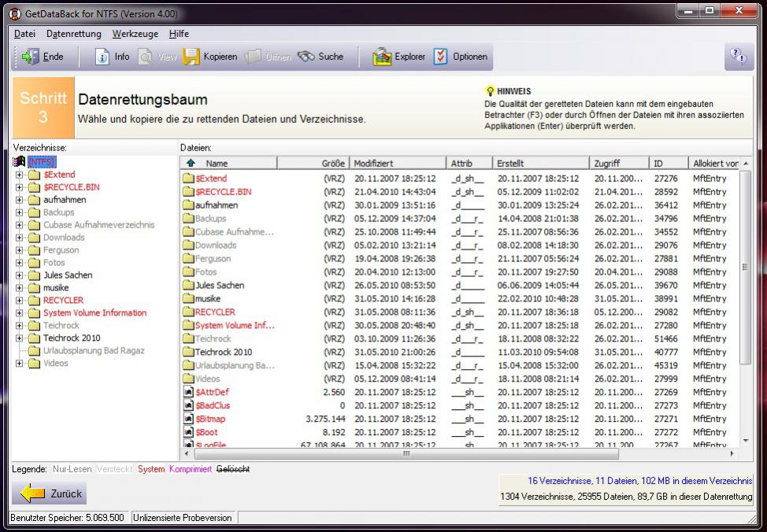Image resolution: width=767 pixels, height=532 pixels.
Task: Click the folder icon of $Extend in the file list
Action: pyautogui.click(x=188, y=179)
